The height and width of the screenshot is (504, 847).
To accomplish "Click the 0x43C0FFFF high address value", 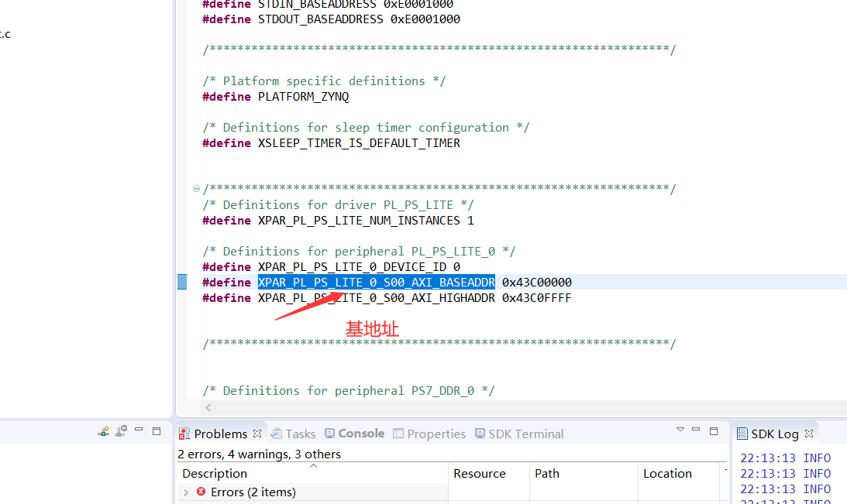I will 536,298.
